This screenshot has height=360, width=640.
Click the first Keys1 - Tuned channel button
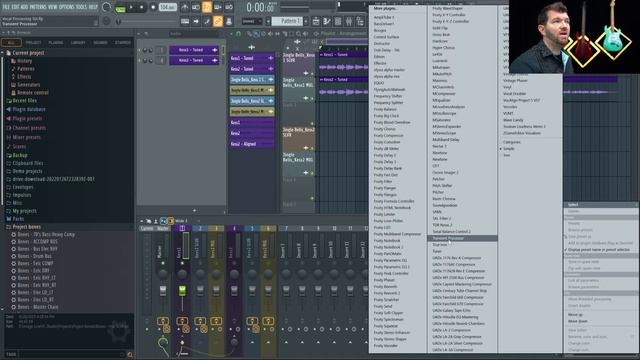pos(194,50)
